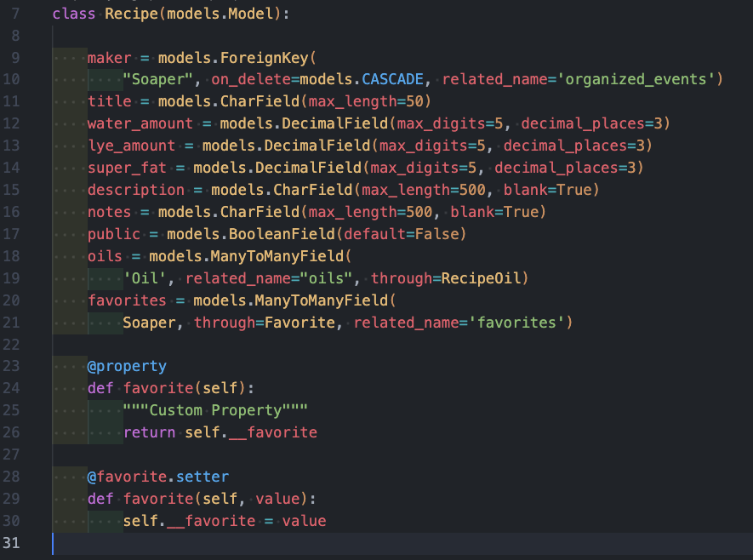
Task: Click the 'lye_amount' variable
Action: tap(131, 146)
